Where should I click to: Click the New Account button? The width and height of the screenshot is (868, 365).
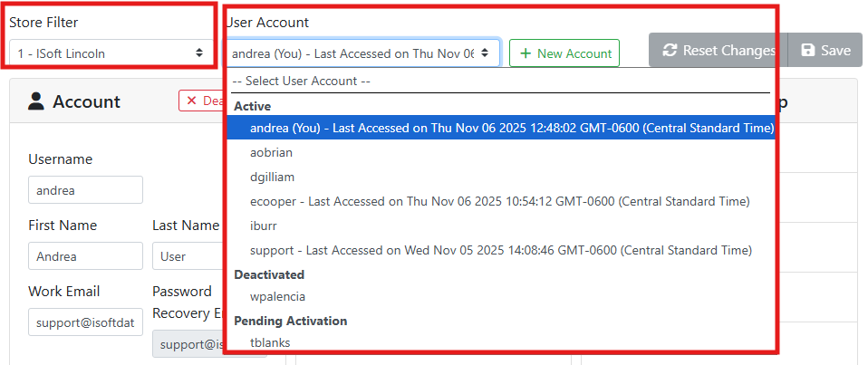[564, 53]
